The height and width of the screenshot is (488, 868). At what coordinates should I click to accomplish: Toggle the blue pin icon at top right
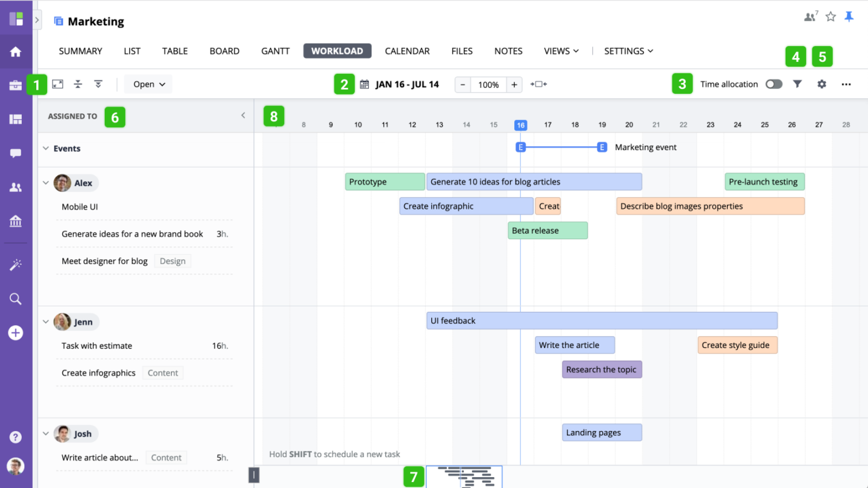click(x=849, y=16)
